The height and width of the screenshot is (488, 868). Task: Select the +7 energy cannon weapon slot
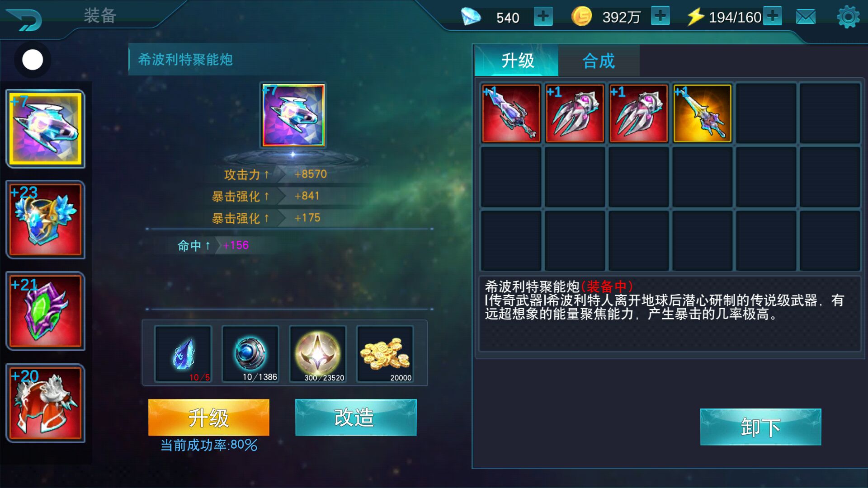[x=45, y=129]
